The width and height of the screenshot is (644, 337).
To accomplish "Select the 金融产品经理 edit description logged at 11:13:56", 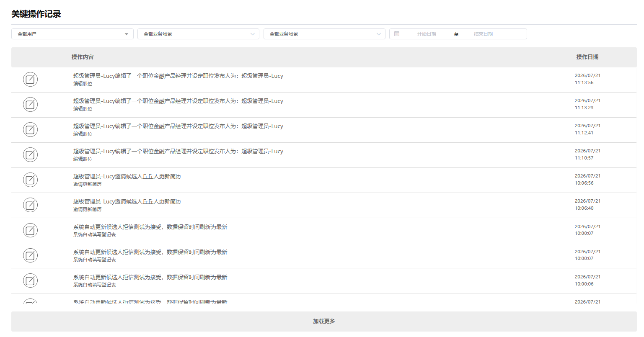I will coord(178,76).
